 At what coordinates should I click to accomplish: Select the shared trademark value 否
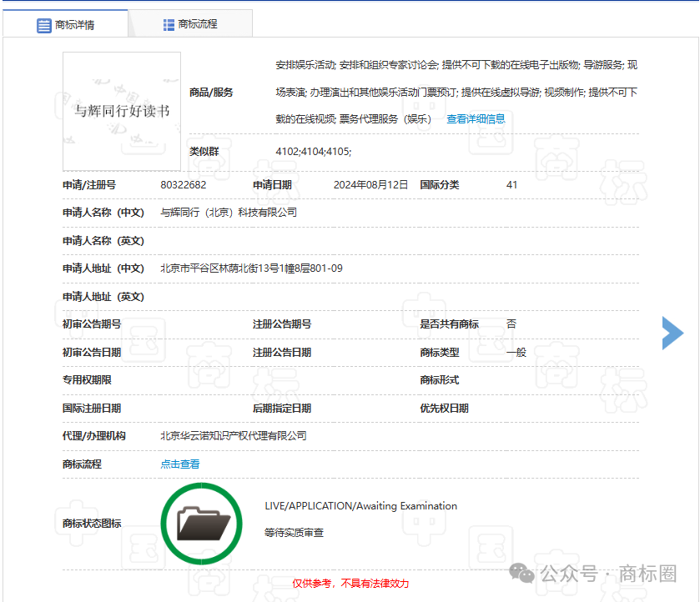(x=511, y=324)
